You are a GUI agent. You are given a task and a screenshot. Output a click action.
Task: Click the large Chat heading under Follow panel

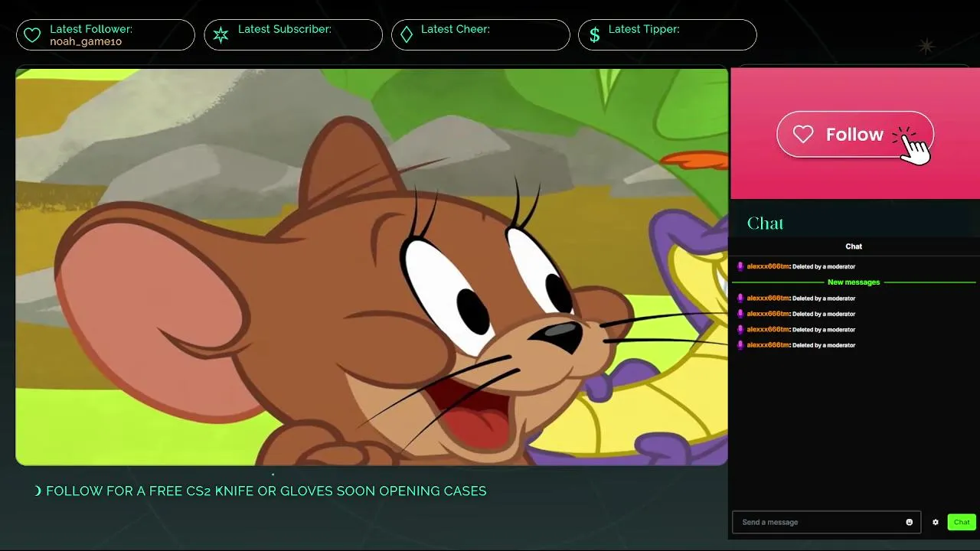coord(765,223)
